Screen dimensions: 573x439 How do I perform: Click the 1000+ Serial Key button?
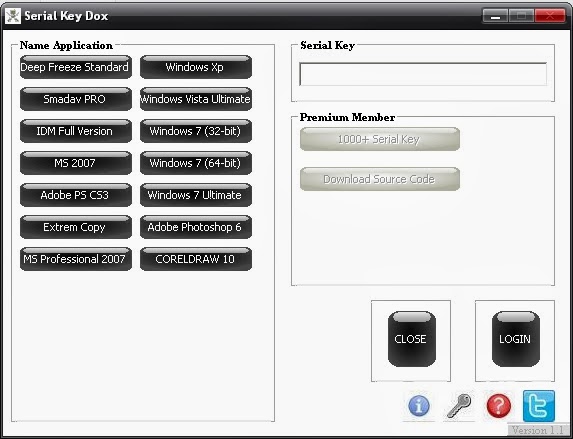(380, 139)
